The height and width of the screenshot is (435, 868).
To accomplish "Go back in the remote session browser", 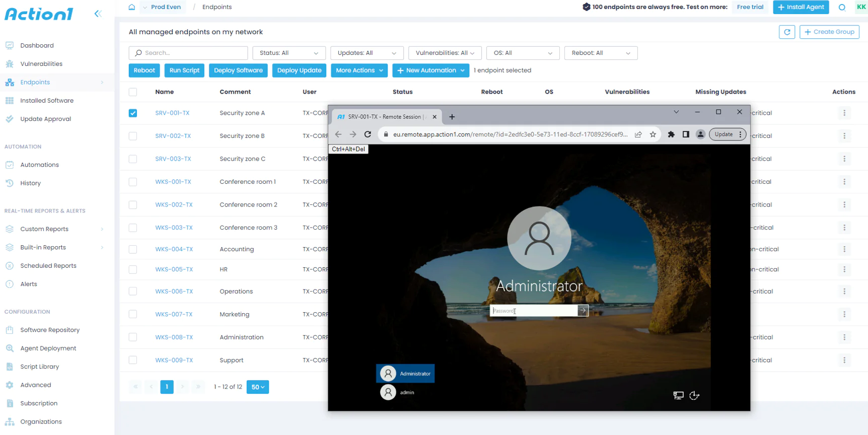I will point(338,134).
